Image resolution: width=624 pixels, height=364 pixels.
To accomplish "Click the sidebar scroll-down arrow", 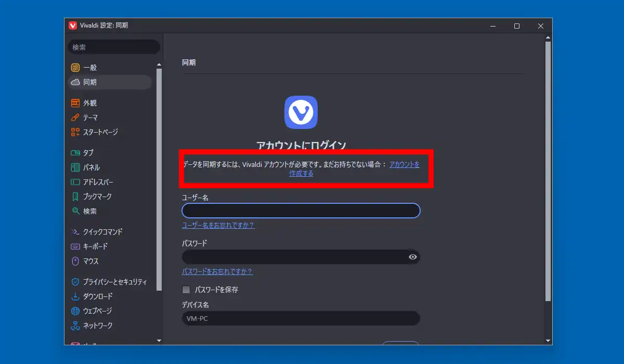I will [x=159, y=341].
